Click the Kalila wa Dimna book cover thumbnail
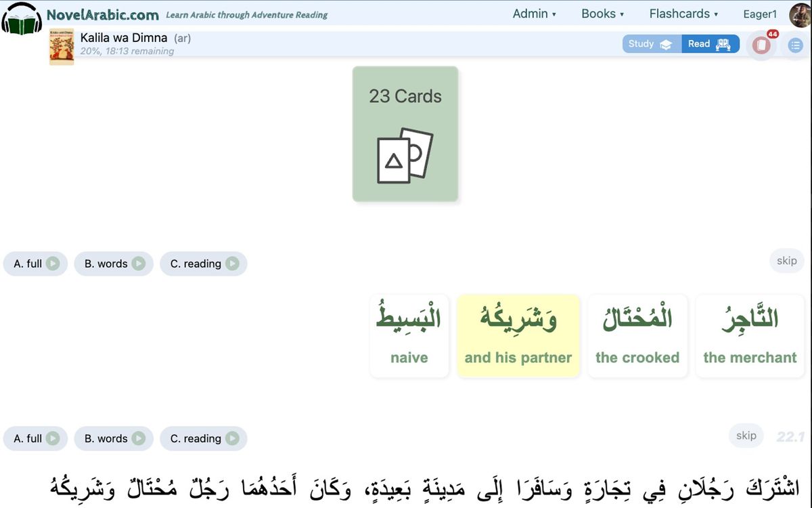The width and height of the screenshot is (812, 508). tap(62, 47)
